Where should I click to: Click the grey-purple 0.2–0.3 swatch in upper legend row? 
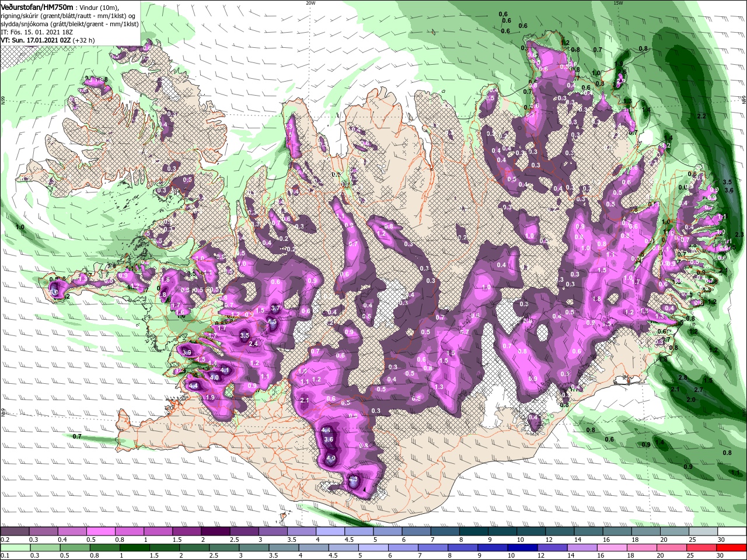tap(15, 531)
